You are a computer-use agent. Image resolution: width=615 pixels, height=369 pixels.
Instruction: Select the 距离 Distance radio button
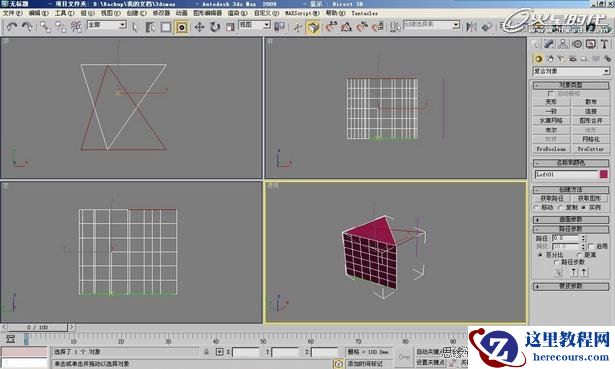coord(579,255)
